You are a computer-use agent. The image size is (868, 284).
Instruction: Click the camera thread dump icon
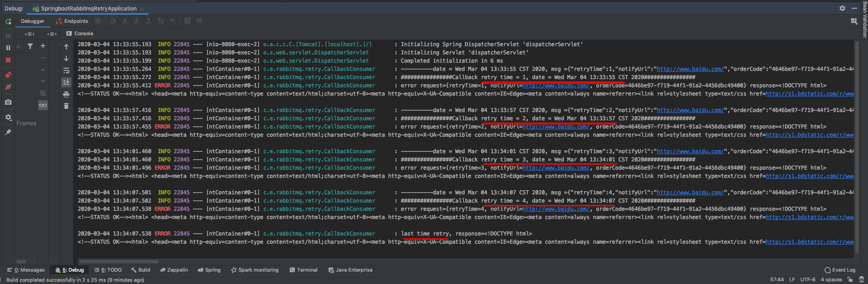tap(8, 102)
